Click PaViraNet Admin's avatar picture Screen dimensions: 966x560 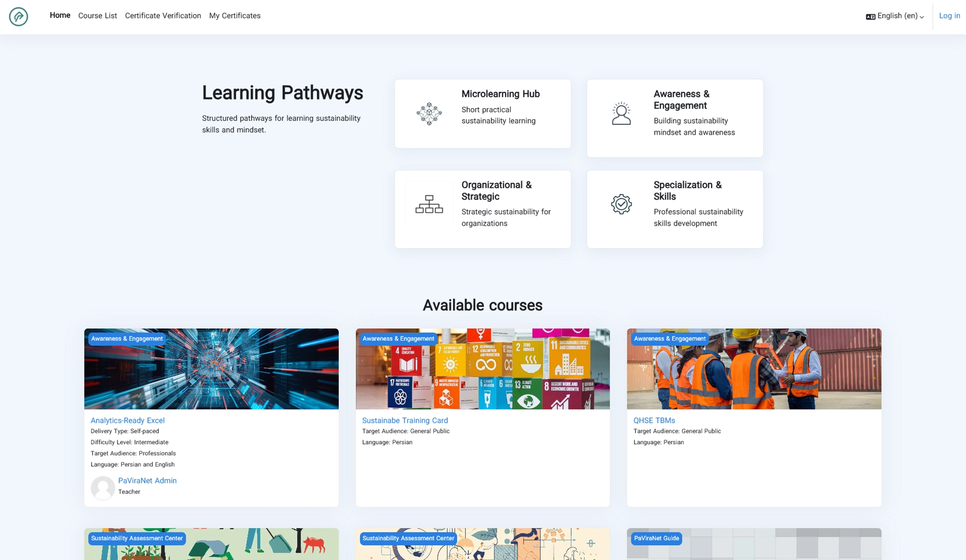pos(103,488)
